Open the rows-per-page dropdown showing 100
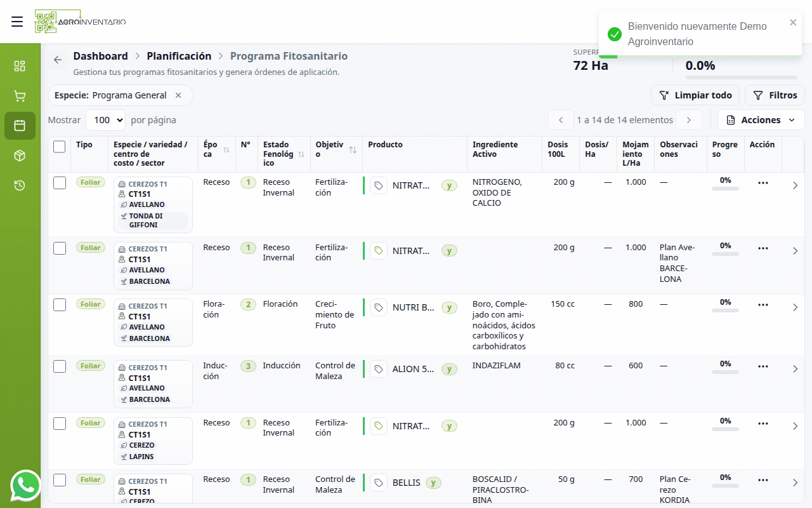Viewport: 812px width, 508px height. click(105, 120)
